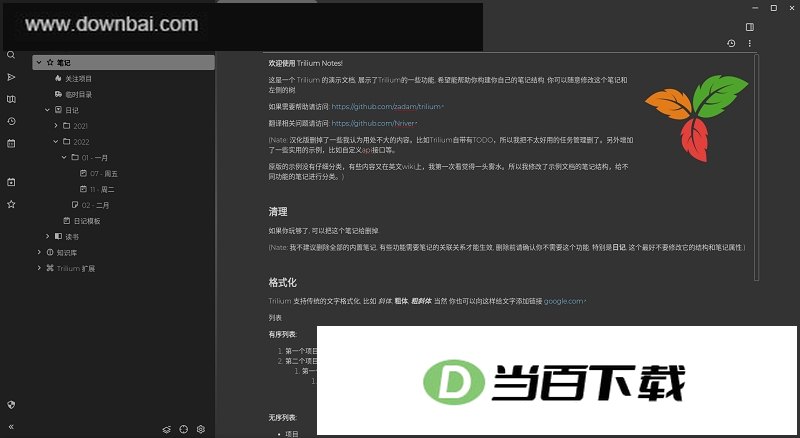Open the note actions three-dot menu
Viewport: 800px width, 438px height.
point(749,43)
